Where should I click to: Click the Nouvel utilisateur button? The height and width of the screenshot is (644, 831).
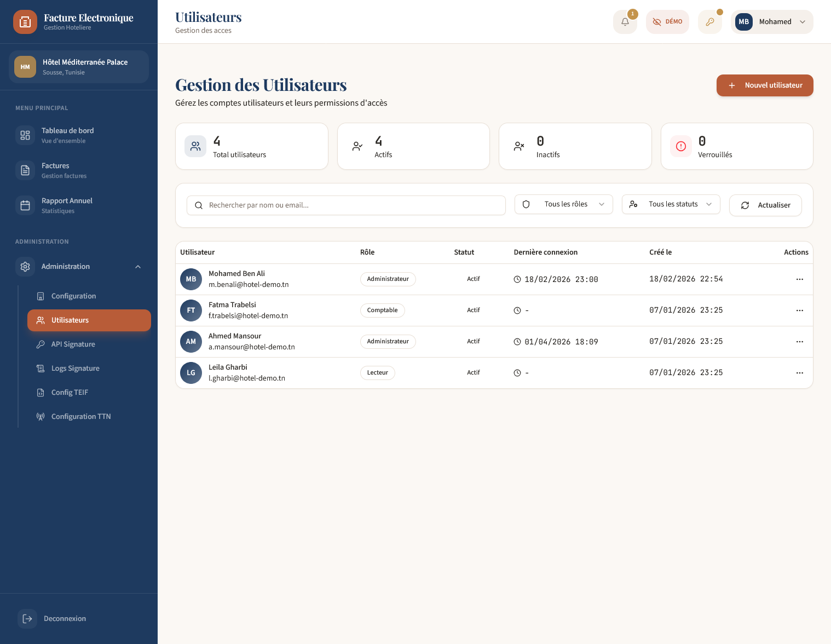pyautogui.click(x=764, y=85)
